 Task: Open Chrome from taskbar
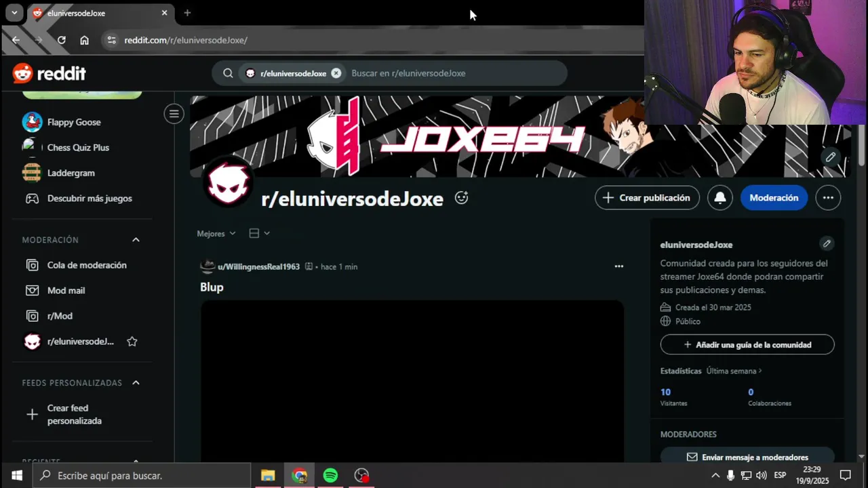coord(299,475)
